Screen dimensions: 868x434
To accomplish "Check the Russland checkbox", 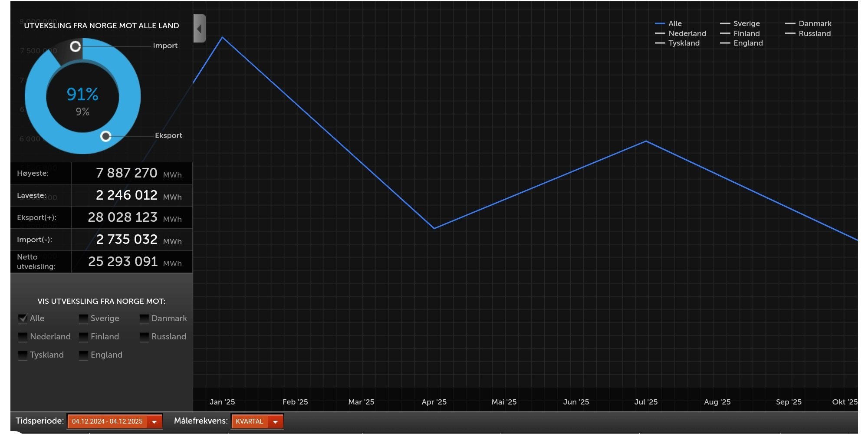I will coord(144,337).
